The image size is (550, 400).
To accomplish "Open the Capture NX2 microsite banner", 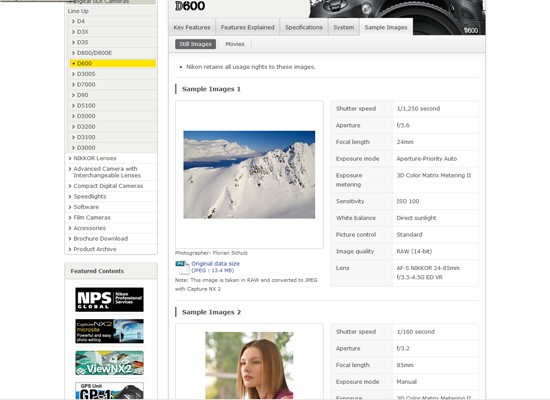I will point(109,331).
